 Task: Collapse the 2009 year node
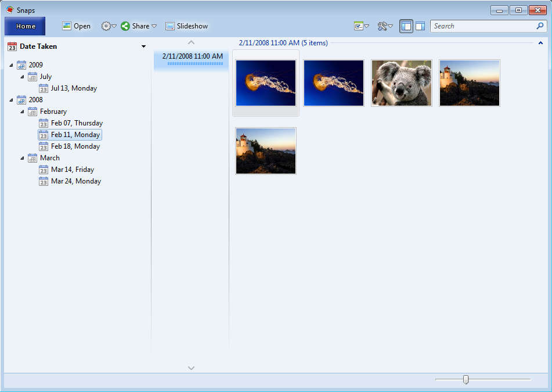(x=11, y=65)
